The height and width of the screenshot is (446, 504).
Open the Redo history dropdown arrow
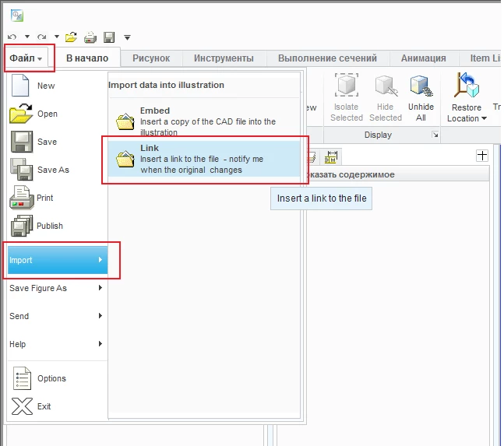coord(57,37)
